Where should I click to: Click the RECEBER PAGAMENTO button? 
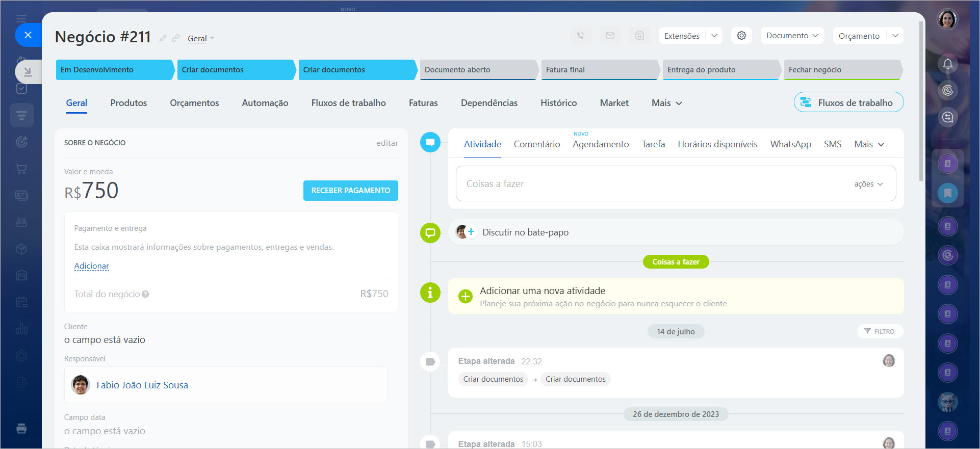tap(351, 191)
